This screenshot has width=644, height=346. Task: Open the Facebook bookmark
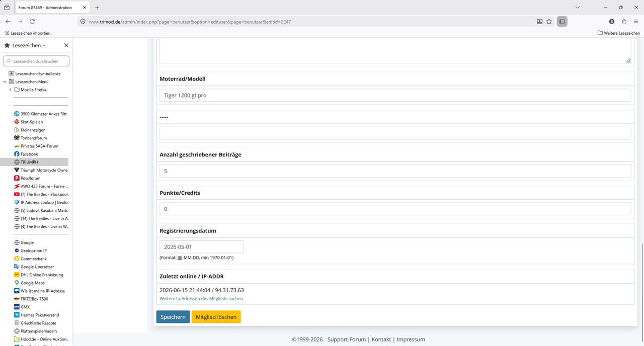[26, 154]
